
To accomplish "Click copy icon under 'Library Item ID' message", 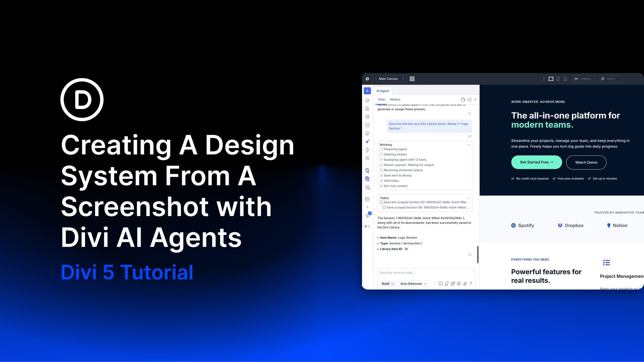I will (x=470, y=255).
